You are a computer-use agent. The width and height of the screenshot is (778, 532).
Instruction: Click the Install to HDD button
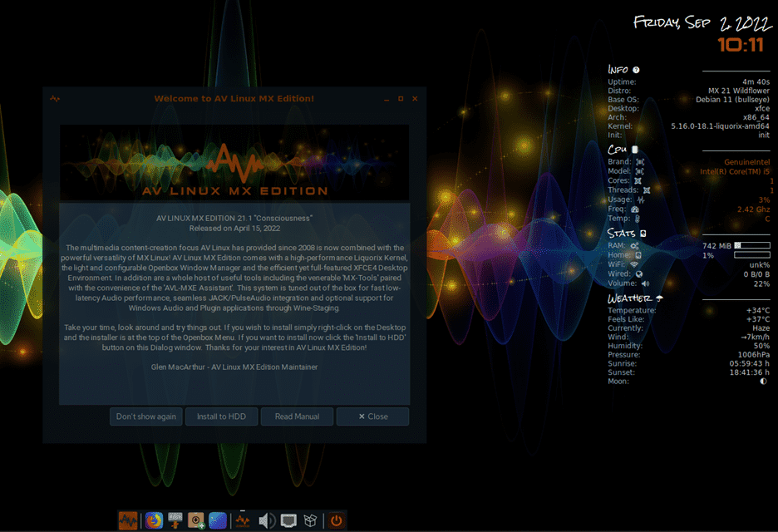(221, 416)
